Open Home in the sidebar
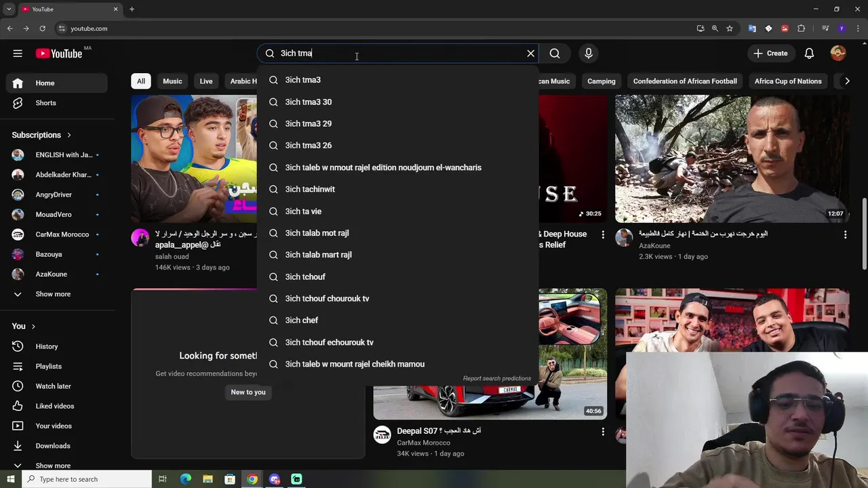This screenshot has width=868, height=488. coord(57,83)
